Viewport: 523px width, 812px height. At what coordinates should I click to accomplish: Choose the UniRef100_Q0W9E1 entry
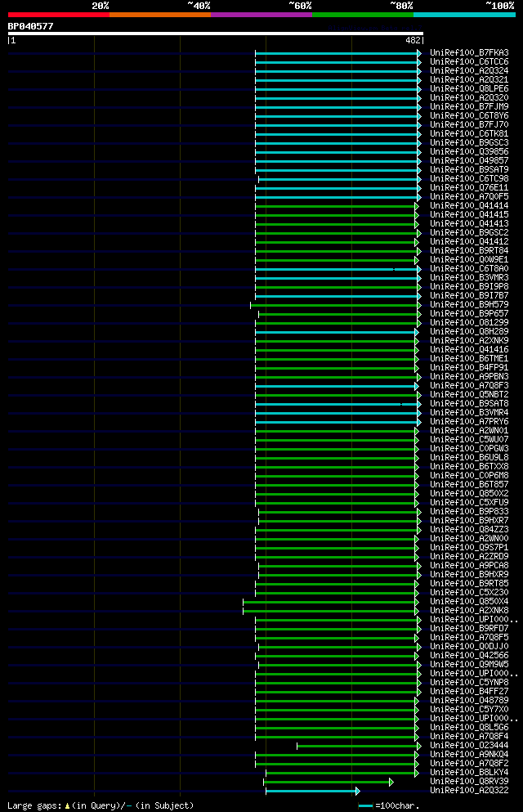[x=469, y=259]
